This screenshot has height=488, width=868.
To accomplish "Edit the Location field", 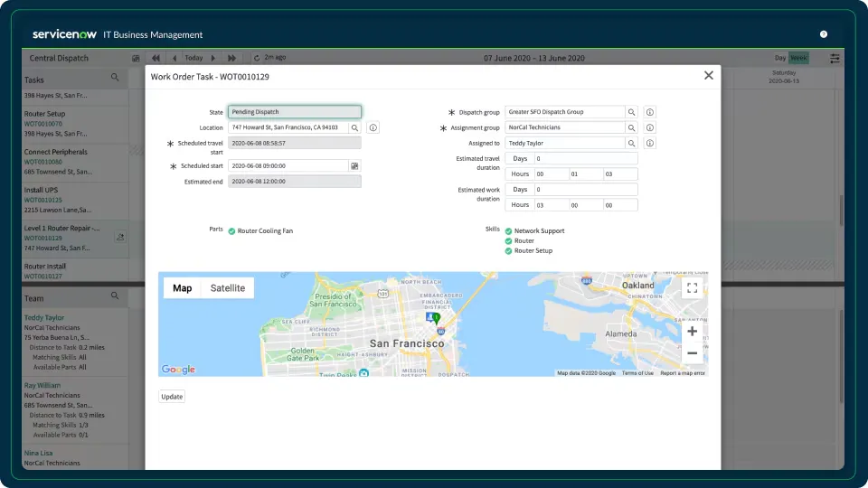I will click(288, 127).
